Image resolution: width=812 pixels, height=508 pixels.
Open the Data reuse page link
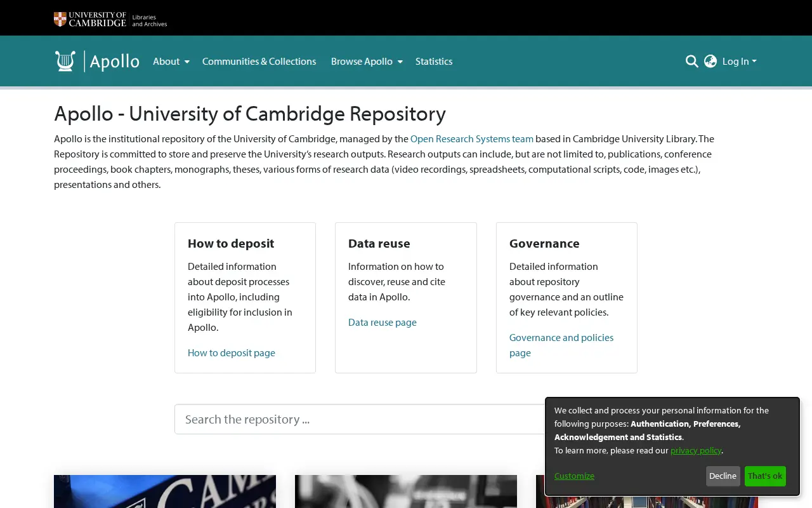point(383,322)
